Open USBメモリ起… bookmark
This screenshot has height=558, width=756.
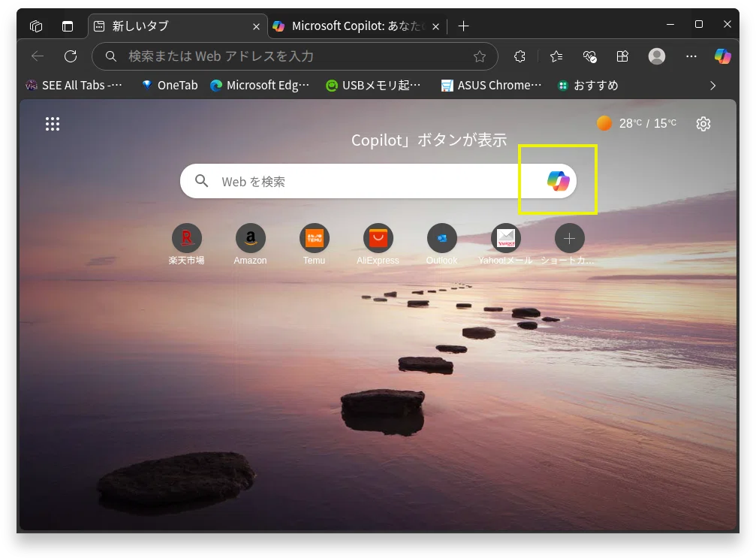(373, 86)
